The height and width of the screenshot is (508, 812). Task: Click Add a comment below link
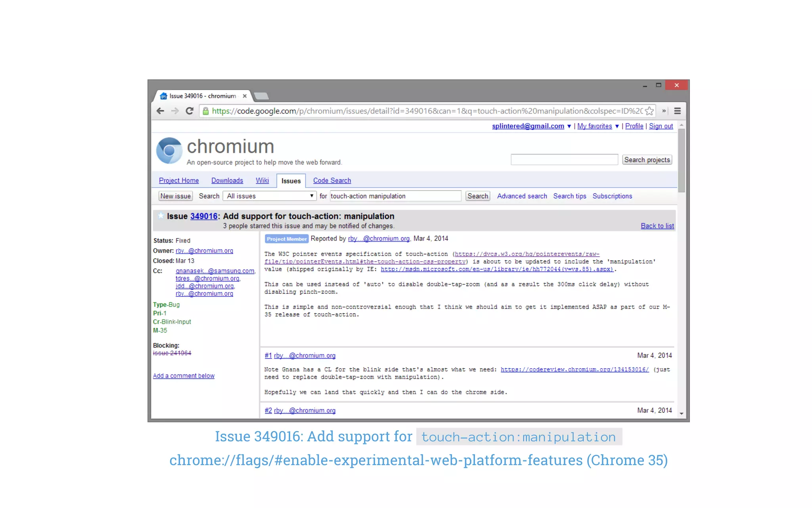coord(184,376)
